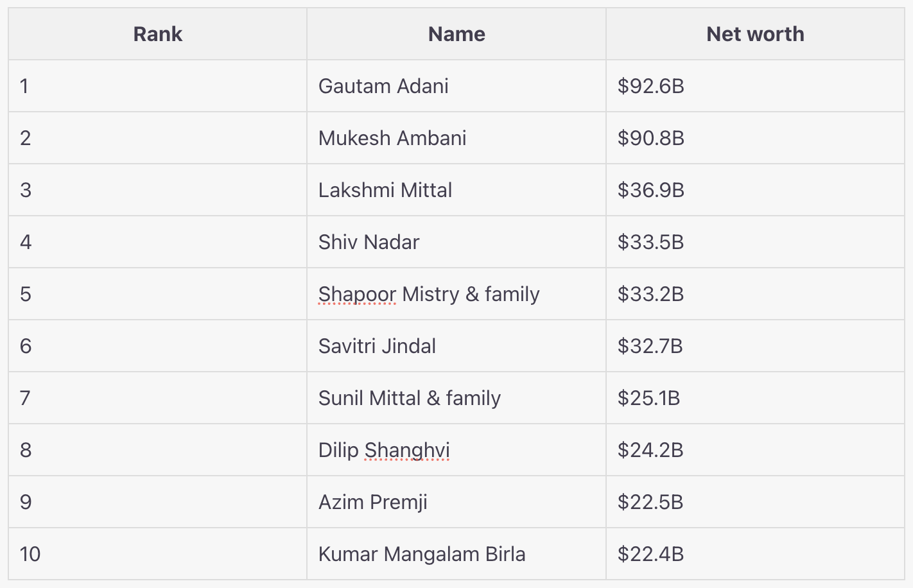The height and width of the screenshot is (588, 913).
Task: Click the $92.6B net worth cell
Action: coord(651,86)
